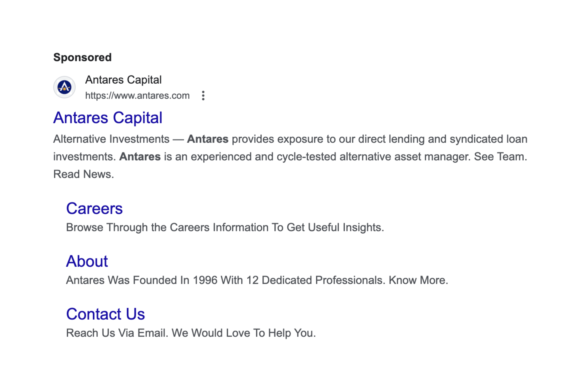Click 'Know More.' in the About description

[x=418, y=280]
